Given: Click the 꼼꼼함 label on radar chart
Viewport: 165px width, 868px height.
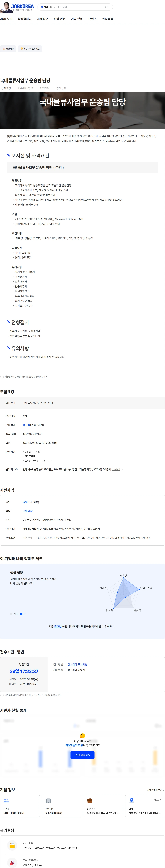Looking at the screenshot, I should coord(137,610).
